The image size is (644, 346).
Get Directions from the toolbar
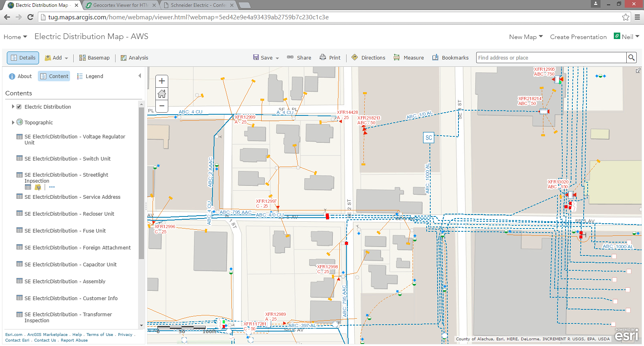(x=368, y=58)
